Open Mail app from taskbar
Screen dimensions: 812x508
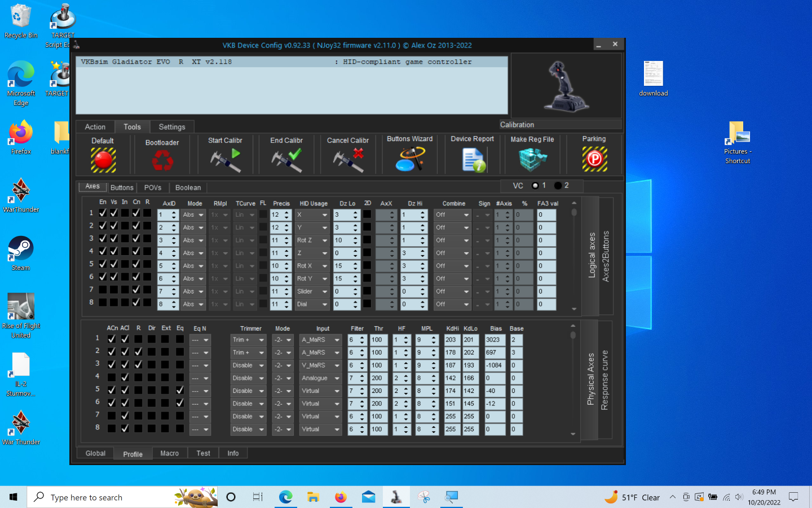click(368, 497)
